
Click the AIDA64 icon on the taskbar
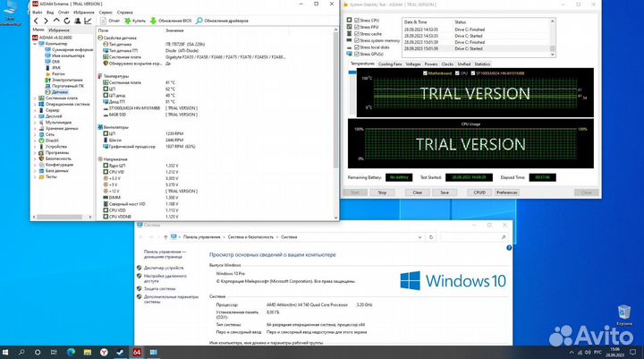coord(137,353)
